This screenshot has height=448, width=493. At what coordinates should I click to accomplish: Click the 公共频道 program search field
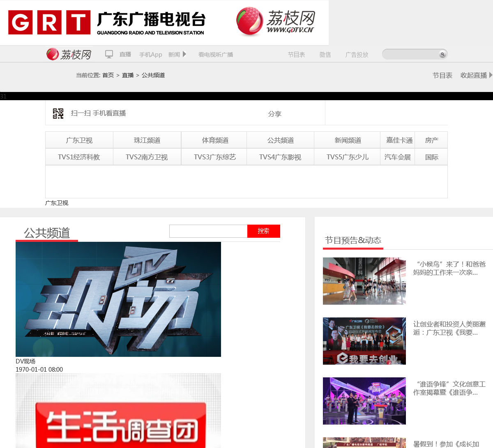coord(208,231)
